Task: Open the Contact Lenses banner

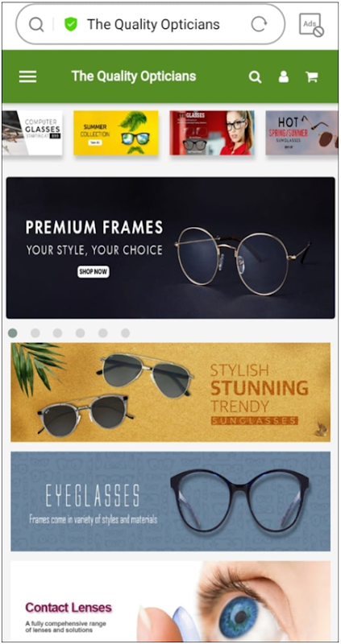Action: pyautogui.click(x=170, y=601)
